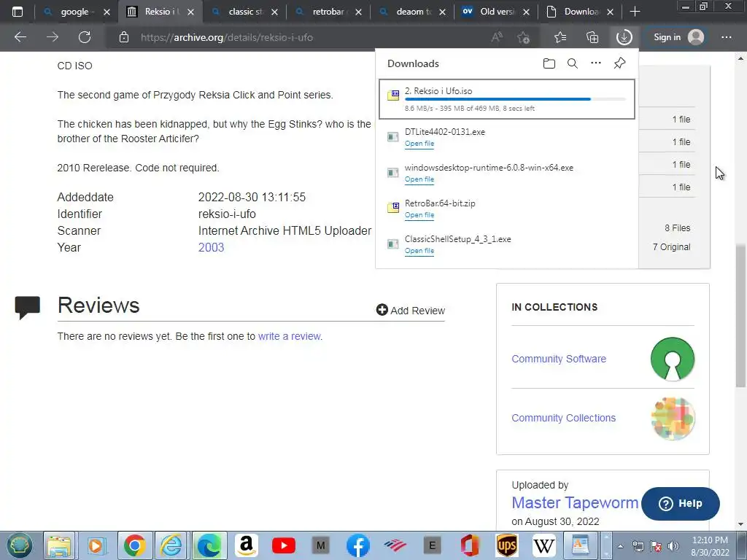Open the Wikipedia taskbar shortcut

(544, 545)
